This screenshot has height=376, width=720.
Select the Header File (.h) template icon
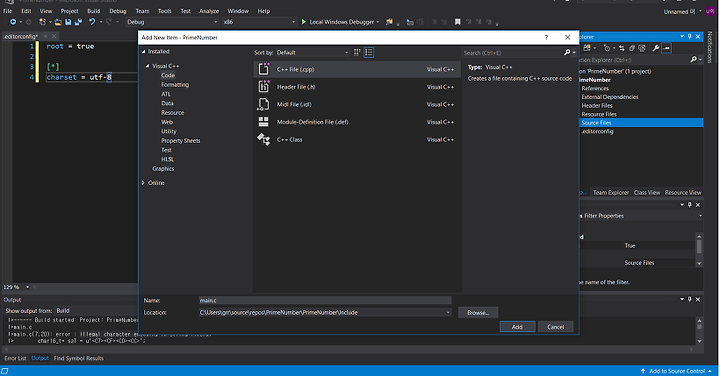coord(264,86)
